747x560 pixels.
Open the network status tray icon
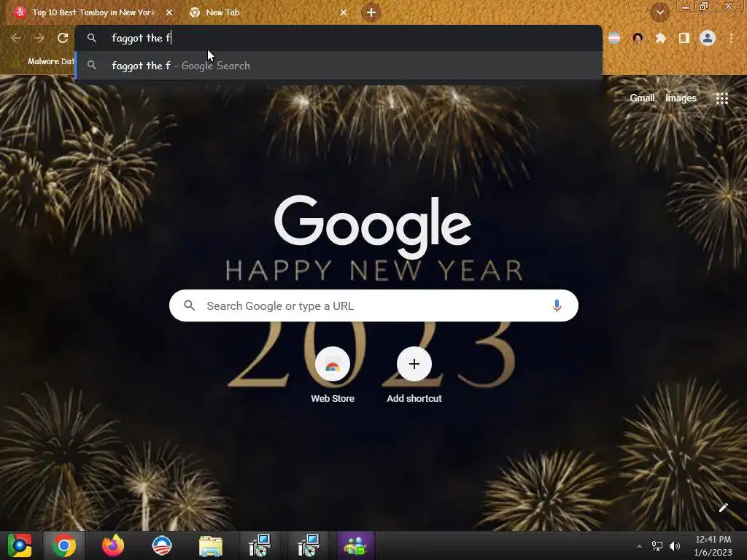657,546
